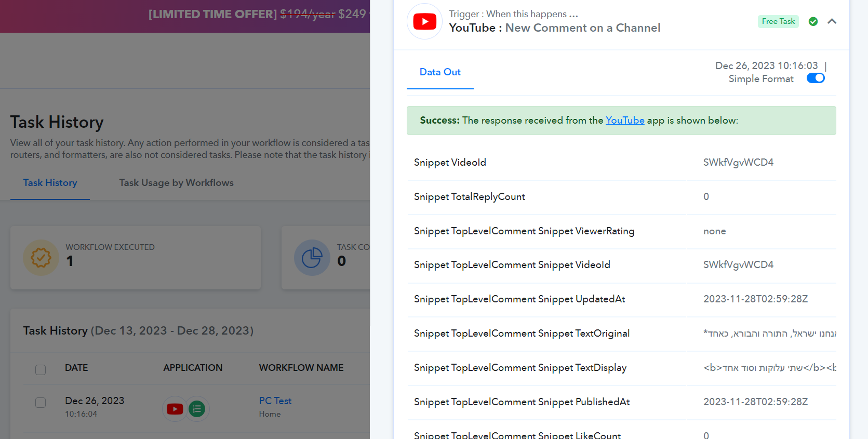Switch to the Task History tab
Viewport: 868px width, 439px height.
point(50,183)
